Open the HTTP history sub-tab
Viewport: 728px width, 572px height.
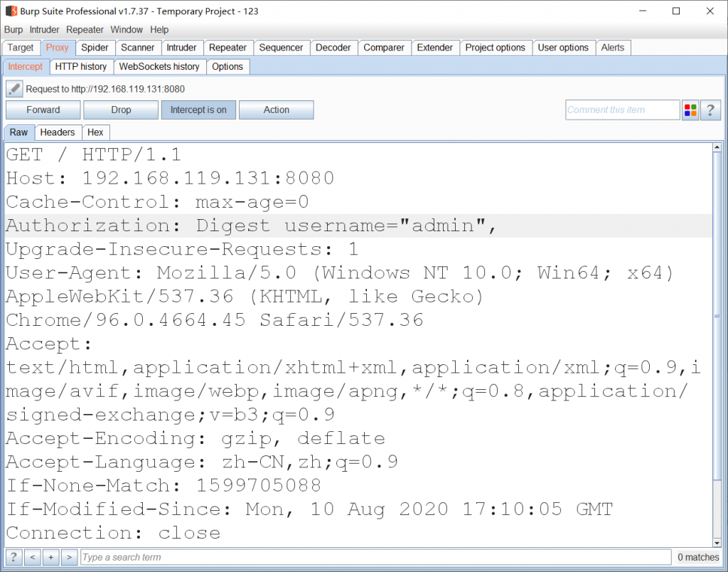[81, 66]
